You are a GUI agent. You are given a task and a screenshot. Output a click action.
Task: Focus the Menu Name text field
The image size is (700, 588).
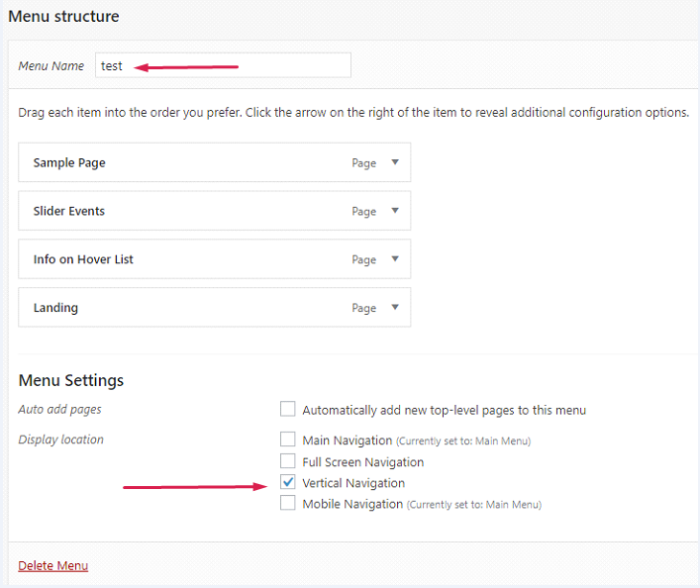tap(223, 65)
